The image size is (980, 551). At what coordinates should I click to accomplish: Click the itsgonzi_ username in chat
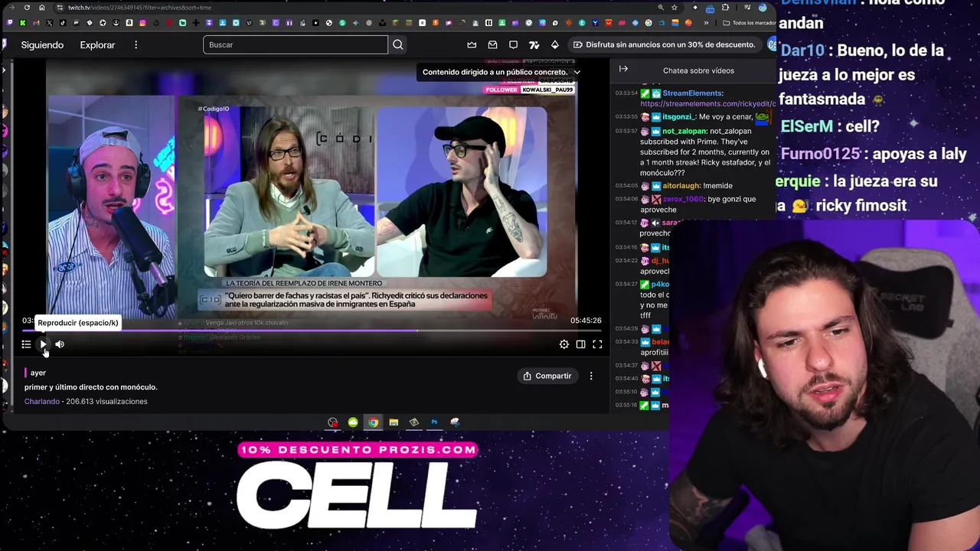[678, 117]
